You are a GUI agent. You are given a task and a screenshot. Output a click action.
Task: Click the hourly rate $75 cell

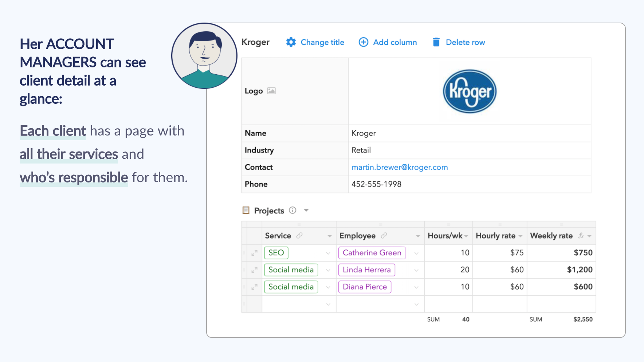point(500,253)
